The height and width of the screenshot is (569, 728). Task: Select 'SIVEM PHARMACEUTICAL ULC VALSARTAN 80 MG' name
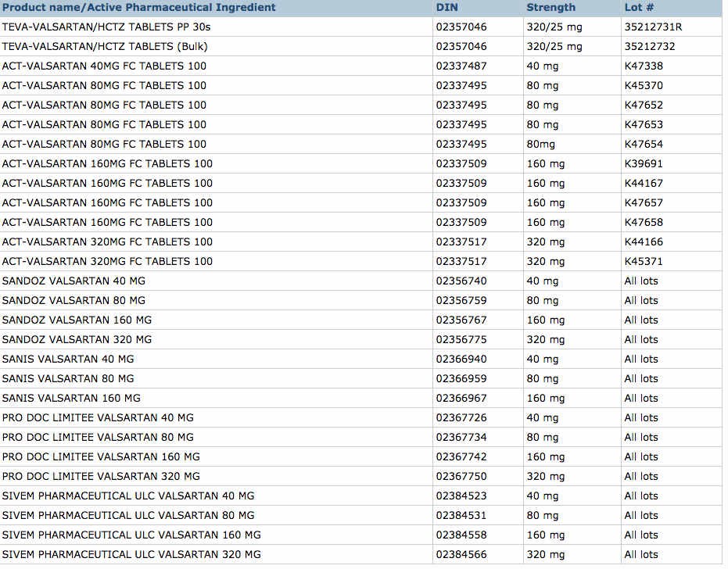pyautogui.click(x=128, y=515)
